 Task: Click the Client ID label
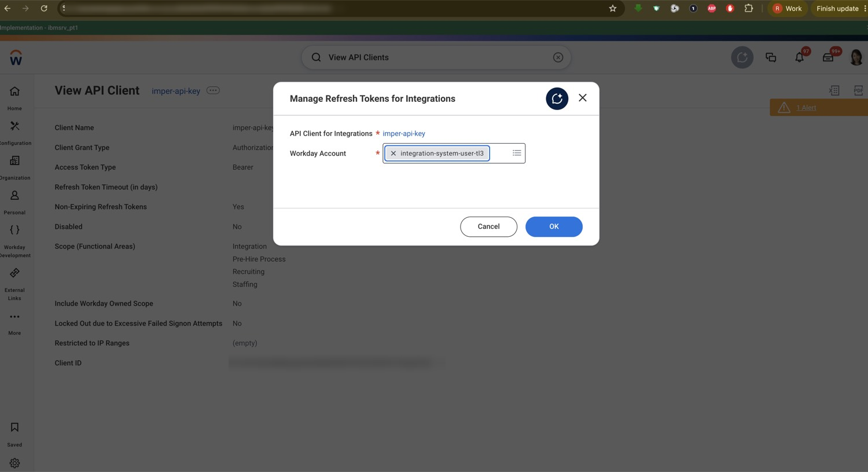(x=68, y=363)
